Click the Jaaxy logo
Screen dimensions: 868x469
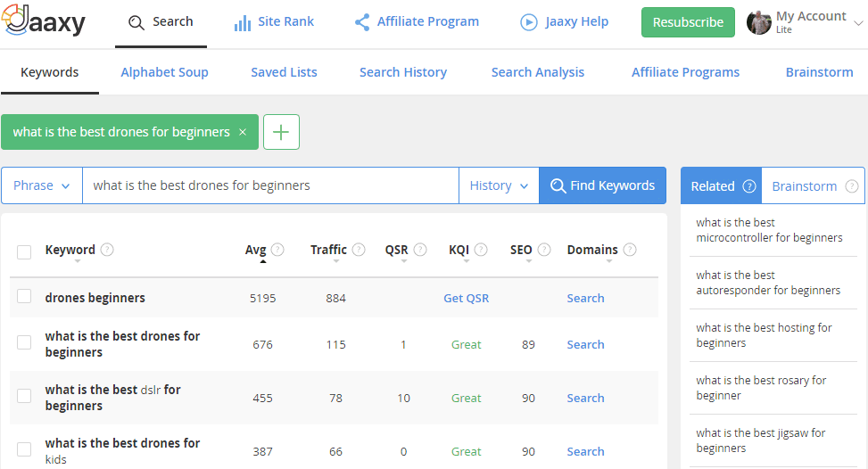[43, 21]
